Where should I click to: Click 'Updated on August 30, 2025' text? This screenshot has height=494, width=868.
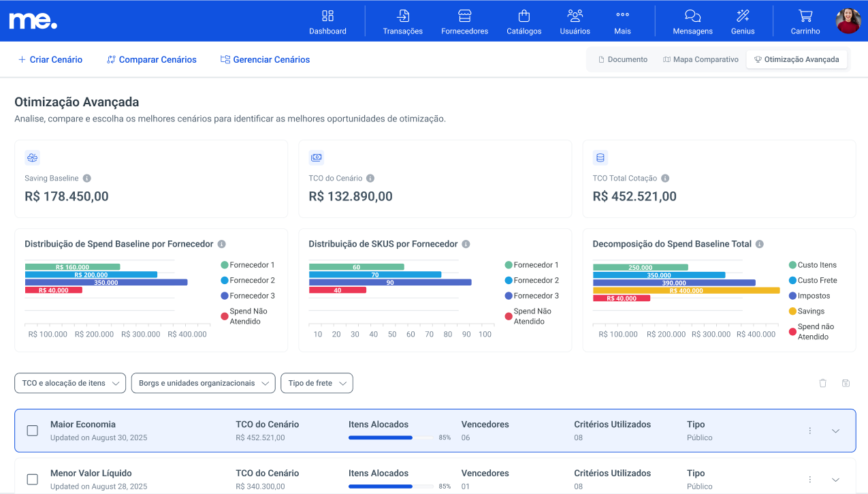point(99,438)
